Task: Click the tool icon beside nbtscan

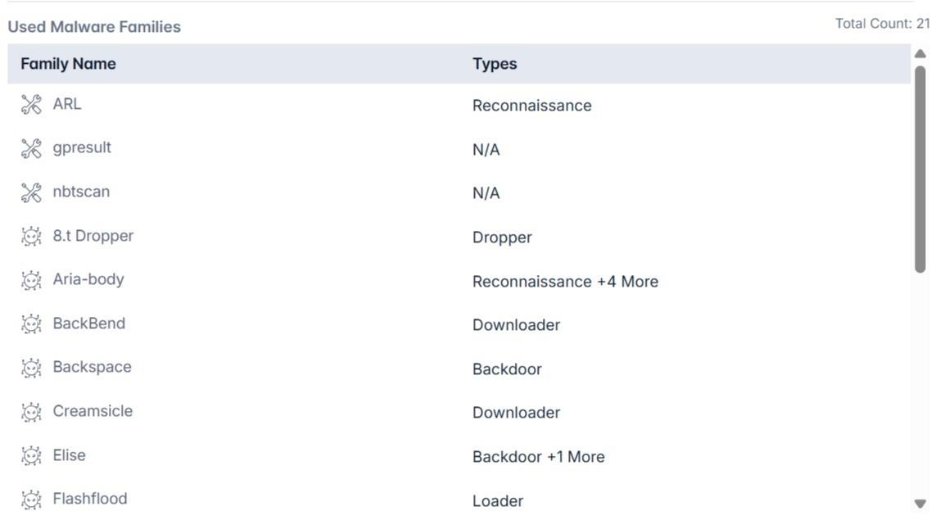Action: pyautogui.click(x=31, y=192)
